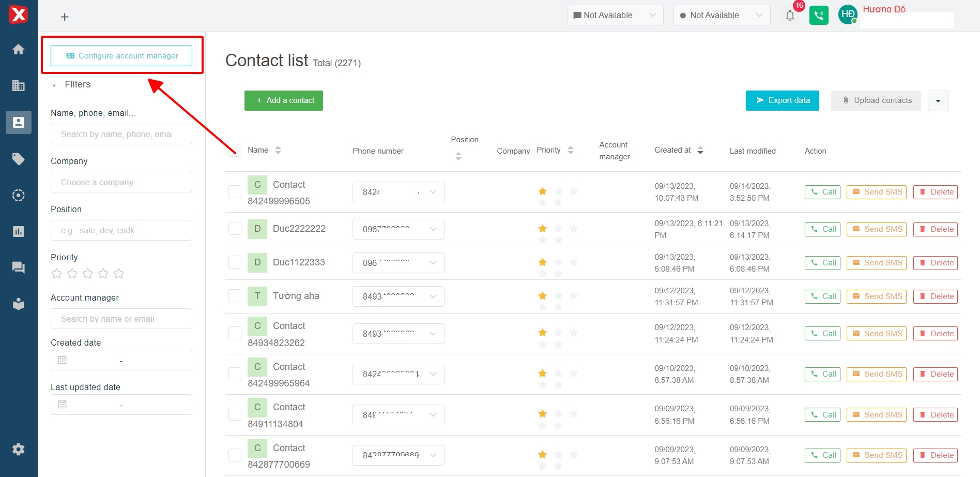
Task: Focus the Name, phone, email search field
Action: [x=121, y=135]
